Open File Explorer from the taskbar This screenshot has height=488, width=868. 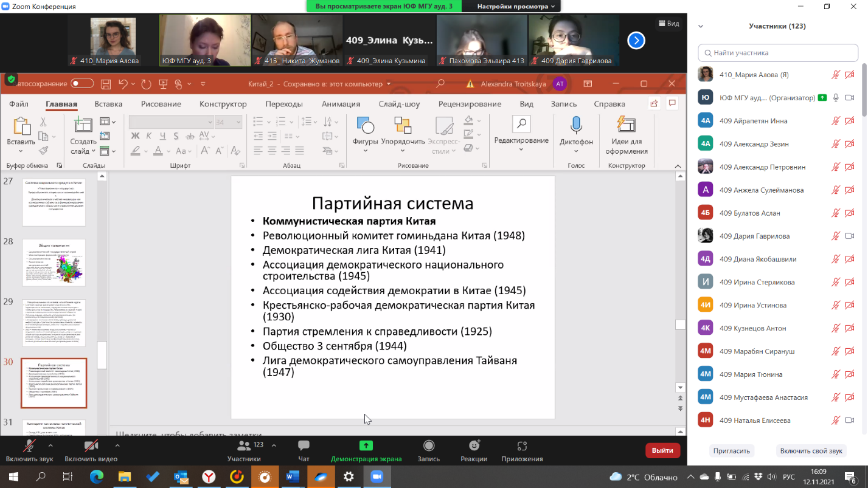tap(125, 477)
